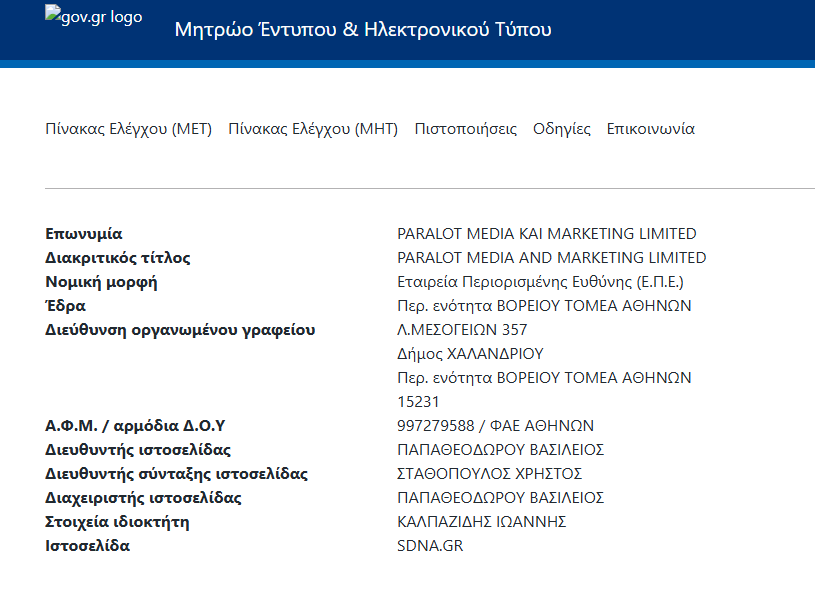Image resolution: width=815 pixels, height=609 pixels.
Task: Select ΚΑΛΠΑΖΙΔΗΣ ΙΩΑΝΝΗΣ owner name
Action: pyautogui.click(x=482, y=522)
